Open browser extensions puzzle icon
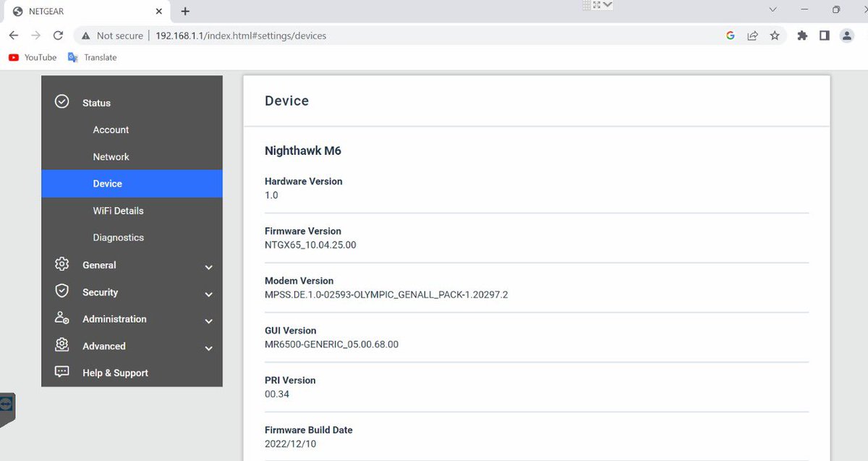 click(x=802, y=35)
